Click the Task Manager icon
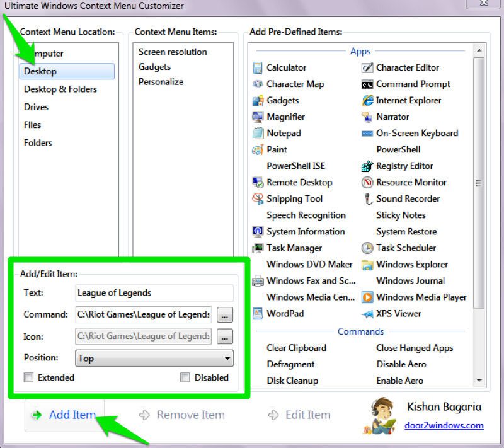 click(x=257, y=248)
